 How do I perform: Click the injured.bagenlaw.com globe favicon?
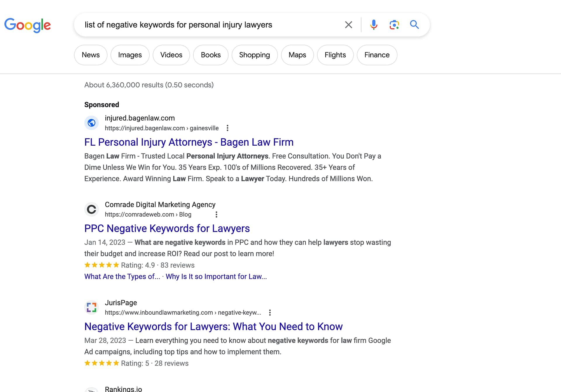91,123
